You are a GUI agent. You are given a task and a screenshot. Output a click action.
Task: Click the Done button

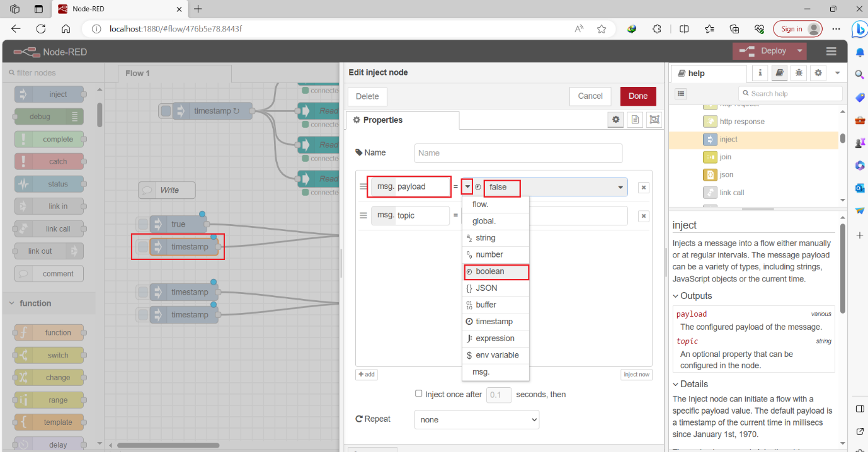[x=637, y=96]
